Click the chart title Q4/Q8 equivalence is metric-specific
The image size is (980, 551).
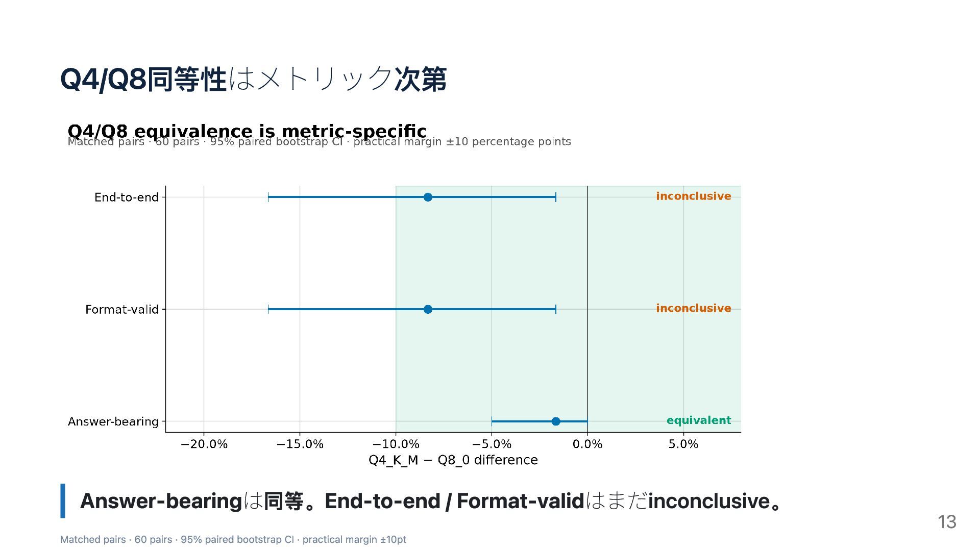pos(247,131)
